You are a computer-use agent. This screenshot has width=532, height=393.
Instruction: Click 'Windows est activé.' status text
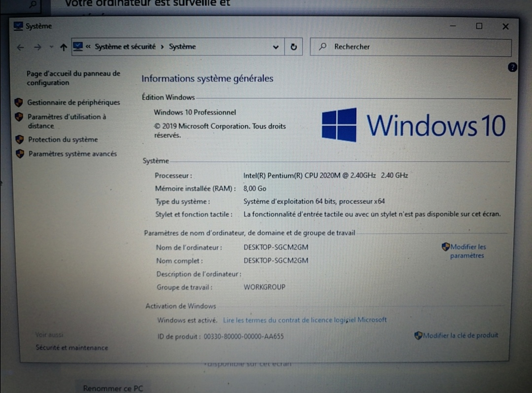(x=187, y=320)
